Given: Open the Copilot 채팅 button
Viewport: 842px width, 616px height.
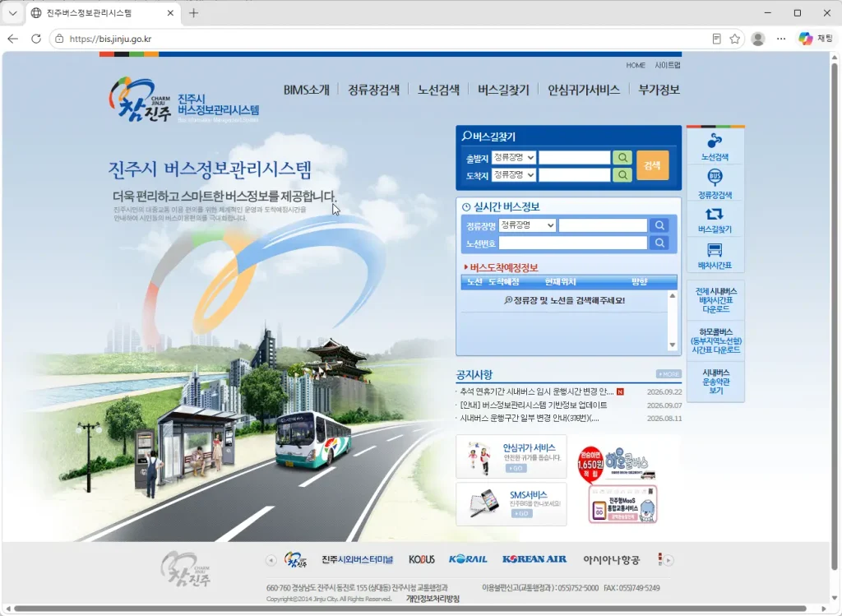Looking at the screenshot, I should tap(815, 39).
